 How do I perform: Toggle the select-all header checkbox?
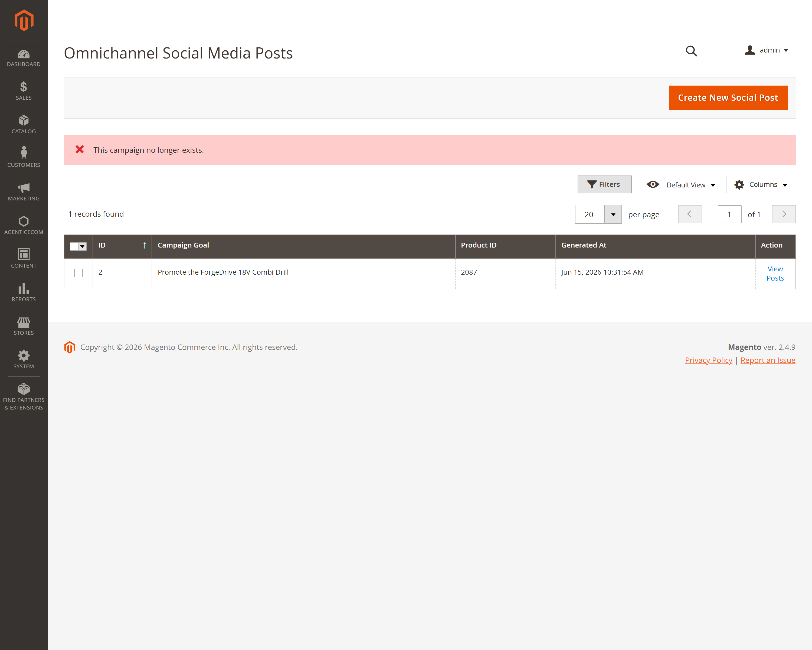74,246
